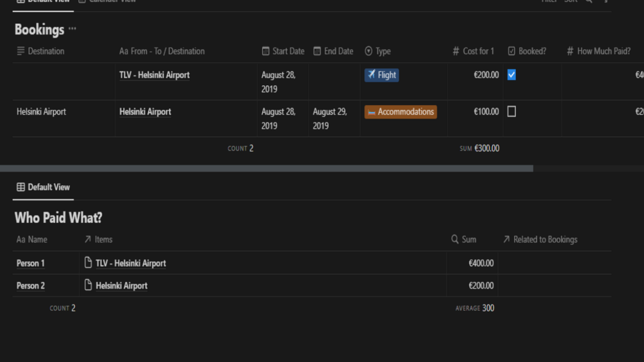Open the COUNT calculation in the Bookings table

coord(240,149)
